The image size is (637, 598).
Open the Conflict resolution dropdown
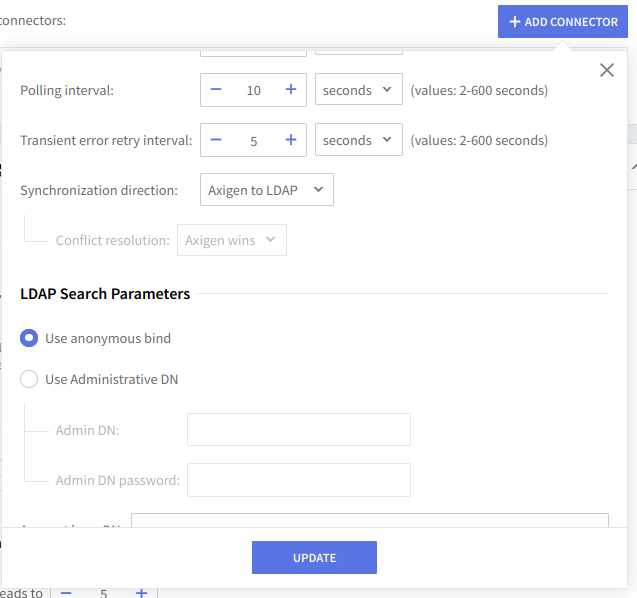231,240
